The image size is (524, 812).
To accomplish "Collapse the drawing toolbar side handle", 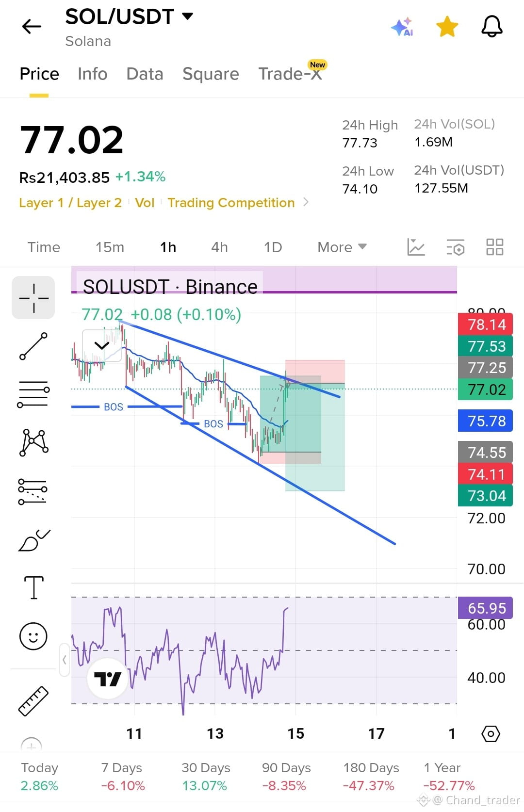I will pos(64,660).
